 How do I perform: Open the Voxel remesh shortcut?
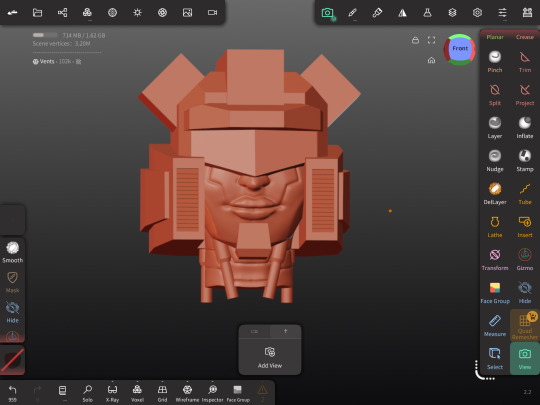tap(137, 393)
